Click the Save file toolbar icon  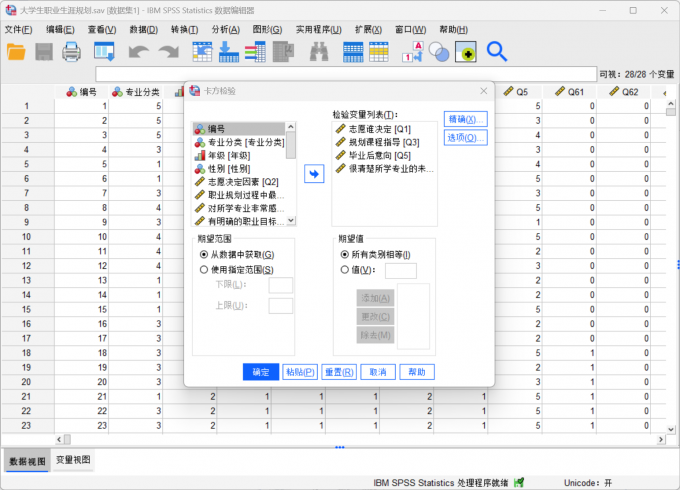tap(45, 51)
